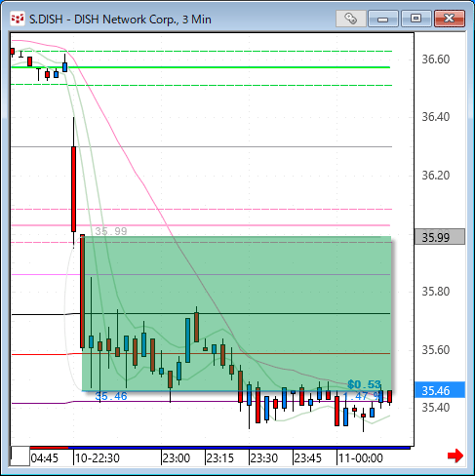The height and width of the screenshot is (476, 475).
Task: Click the chart window app icon
Action: (18, 19)
